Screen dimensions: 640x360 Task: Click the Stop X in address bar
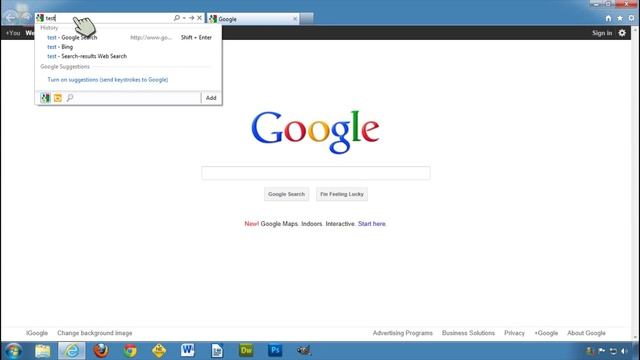coord(199,18)
